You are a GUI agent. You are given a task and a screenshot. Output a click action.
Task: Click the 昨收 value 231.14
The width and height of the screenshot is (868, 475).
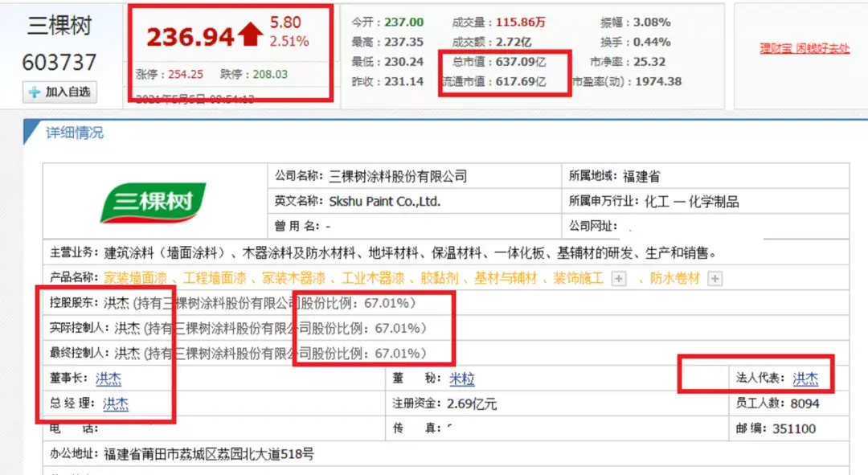point(404,81)
